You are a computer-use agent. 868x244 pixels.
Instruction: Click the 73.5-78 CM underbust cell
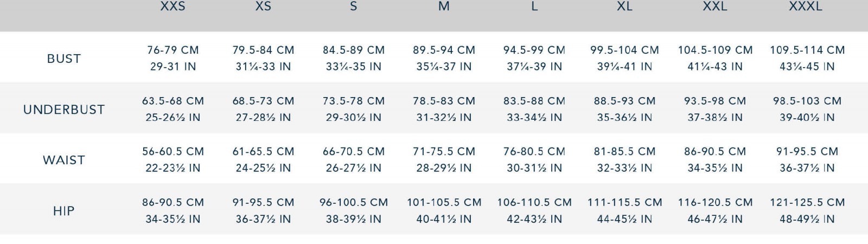(354, 101)
